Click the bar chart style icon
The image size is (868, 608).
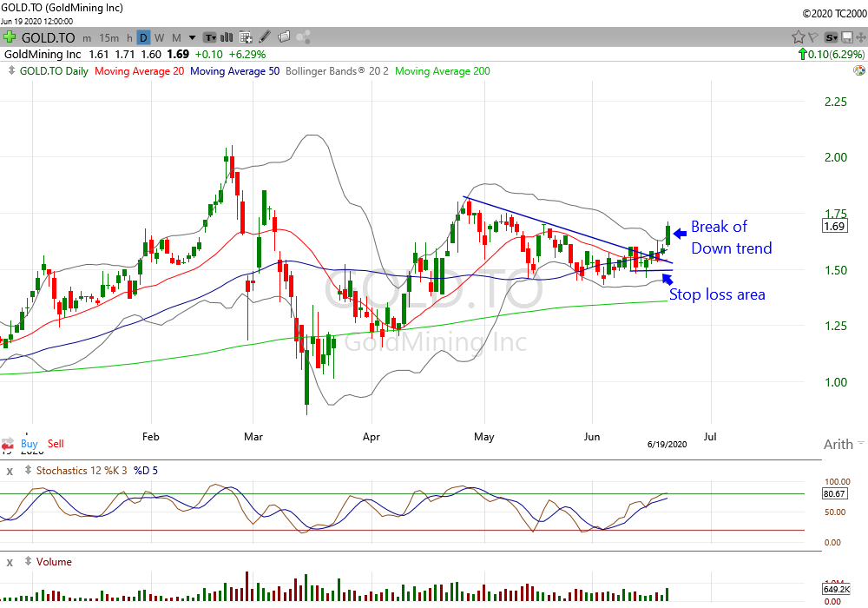(x=227, y=37)
